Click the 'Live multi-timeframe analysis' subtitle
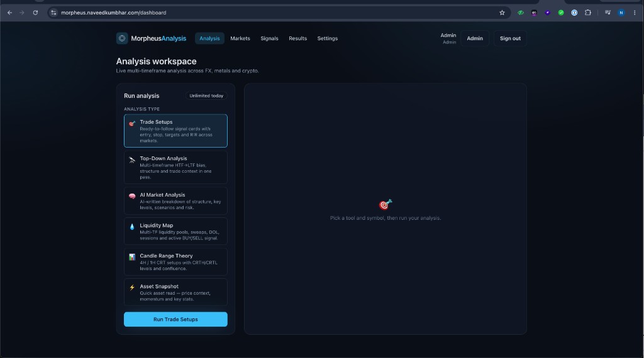The image size is (644, 358). coord(187,70)
